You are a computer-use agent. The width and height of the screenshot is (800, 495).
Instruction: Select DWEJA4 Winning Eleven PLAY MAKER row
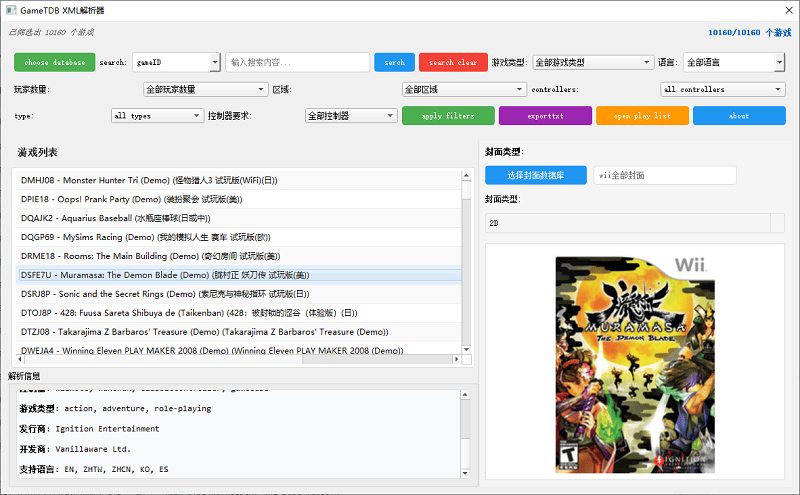[x=238, y=349]
